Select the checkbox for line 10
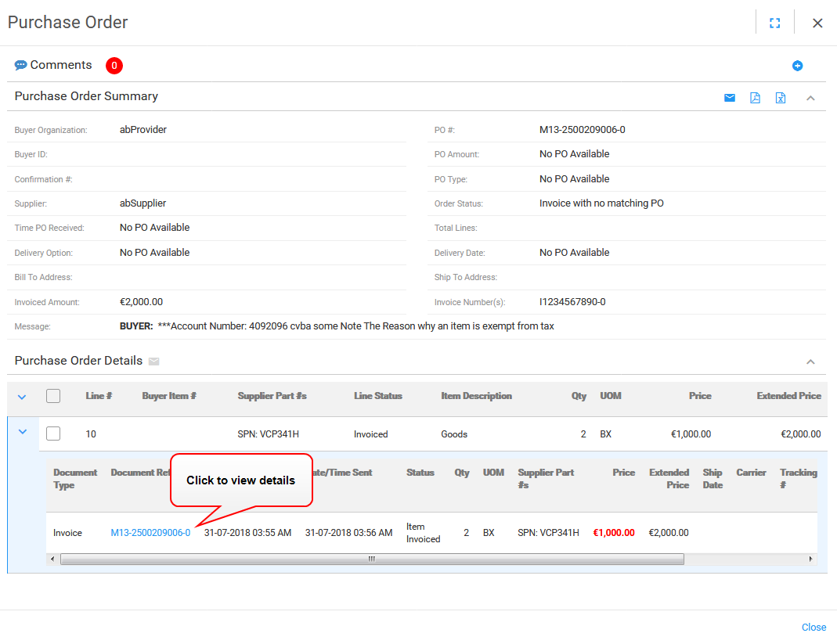The image size is (837, 644). click(x=53, y=434)
